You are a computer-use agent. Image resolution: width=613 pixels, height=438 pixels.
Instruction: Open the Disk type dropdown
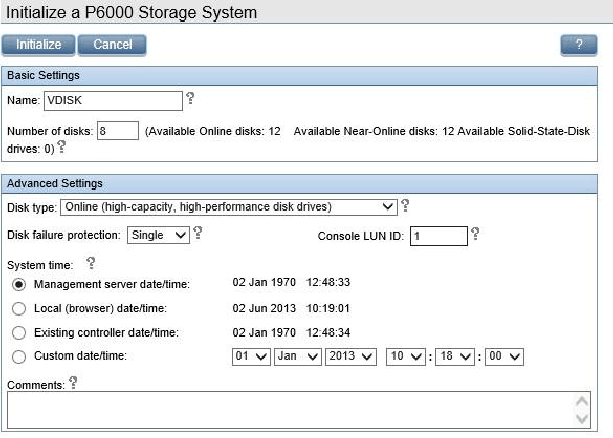click(229, 207)
